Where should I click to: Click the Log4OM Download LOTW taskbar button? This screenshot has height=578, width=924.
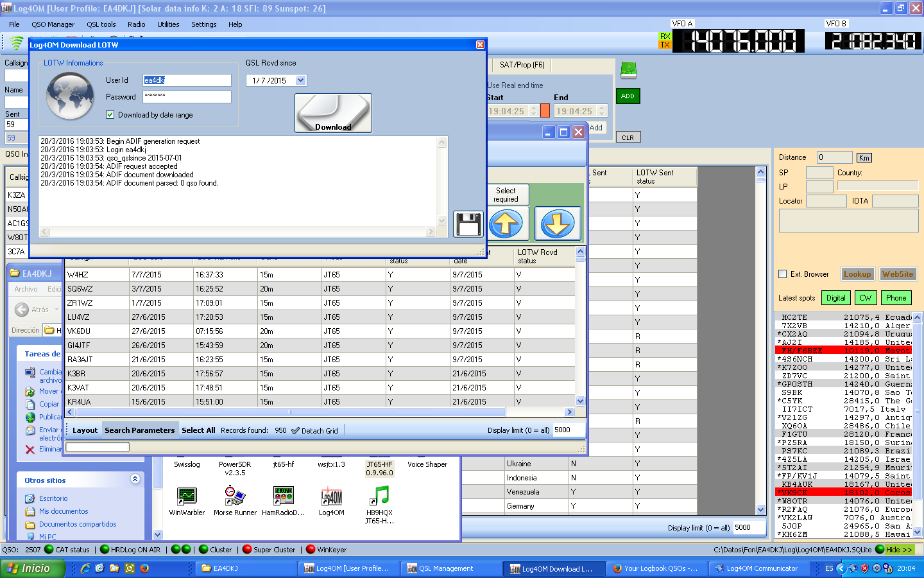pos(553,568)
